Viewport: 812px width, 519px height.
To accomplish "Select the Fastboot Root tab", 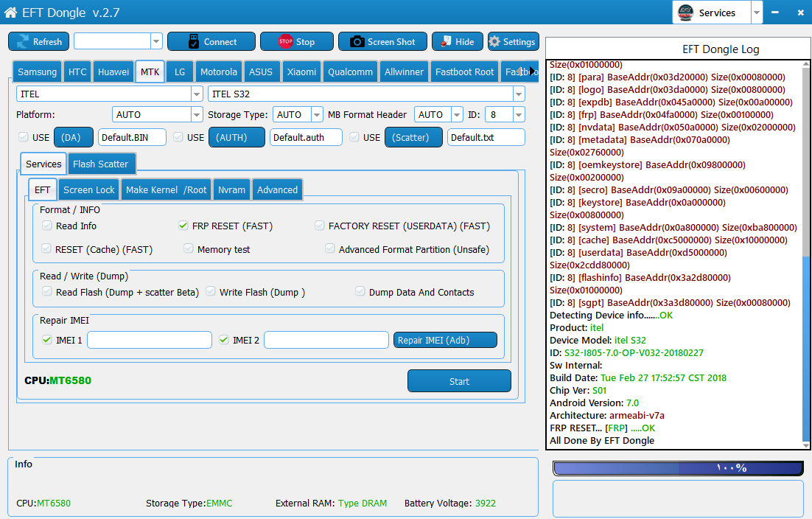I will point(464,72).
